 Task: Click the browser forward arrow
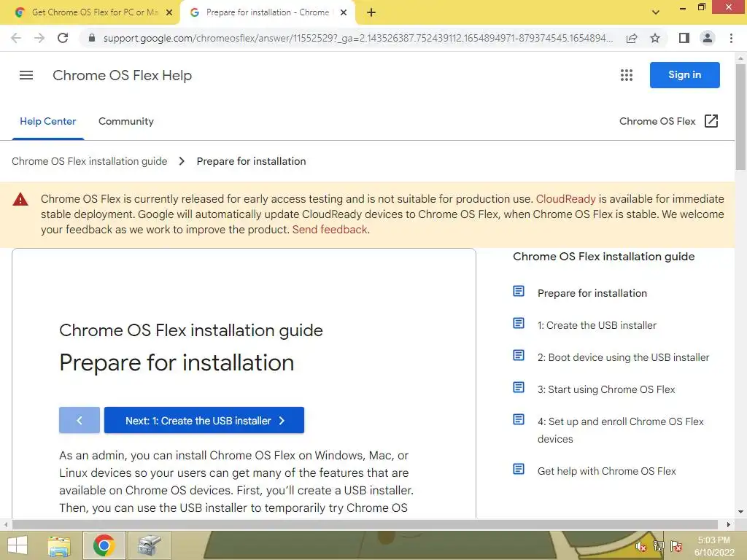39,38
